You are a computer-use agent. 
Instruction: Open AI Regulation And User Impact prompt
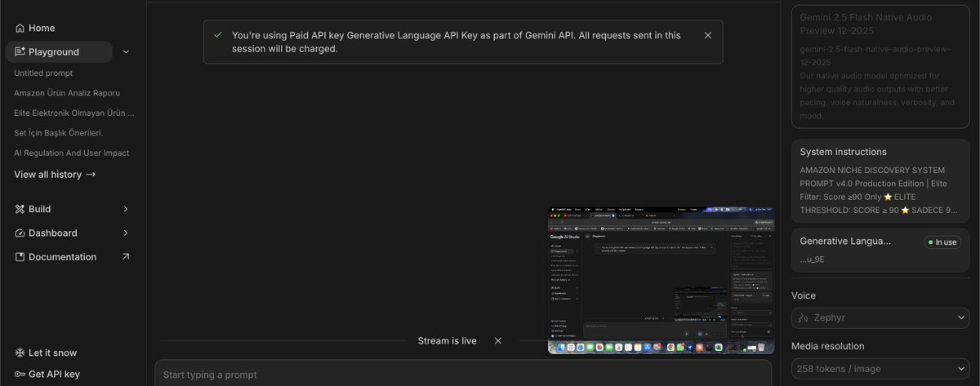[x=71, y=153]
